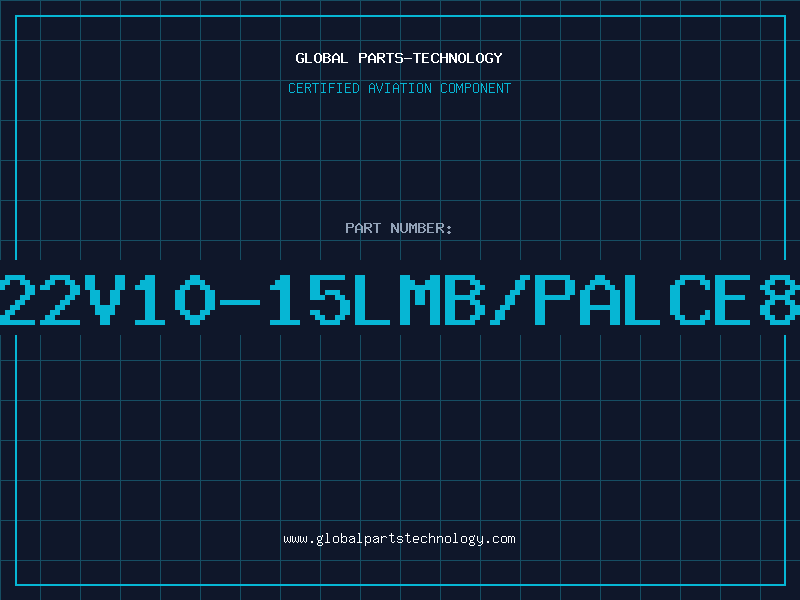The width and height of the screenshot is (800, 600).
Task: Select the letters MB in the part number
Action: 442,300
